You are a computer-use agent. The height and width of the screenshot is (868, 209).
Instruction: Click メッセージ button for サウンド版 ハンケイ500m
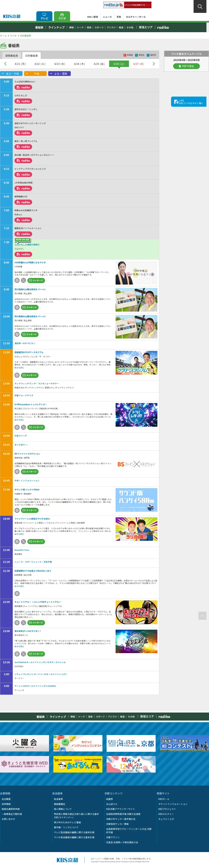pos(29,510)
